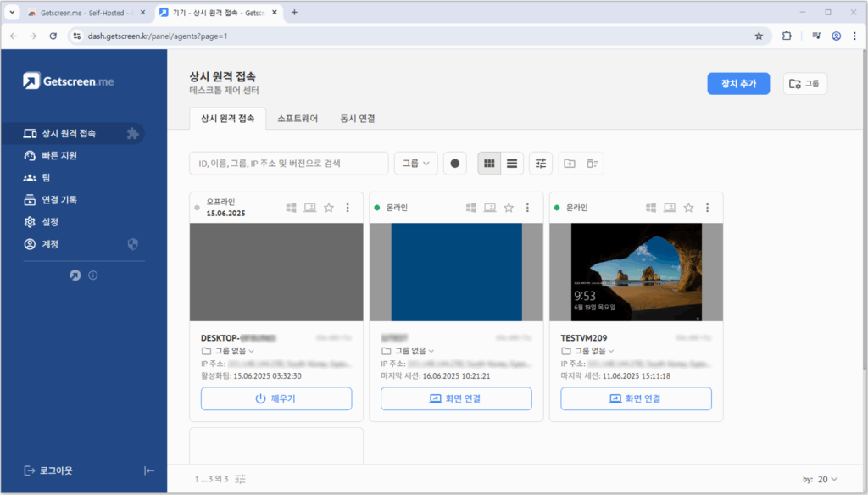Image resolution: width=868 pixels, height=495 pixels.
Task: Open the by: 20 page size dropdown
Action: [821, 480]
